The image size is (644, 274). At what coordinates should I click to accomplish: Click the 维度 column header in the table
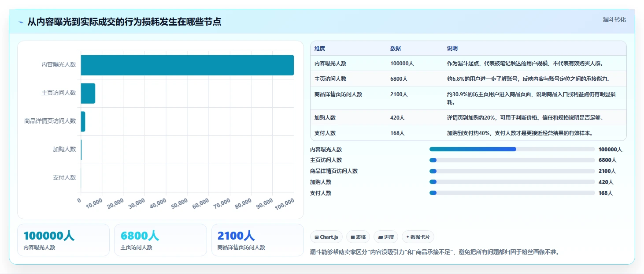[x=320, y=49]
